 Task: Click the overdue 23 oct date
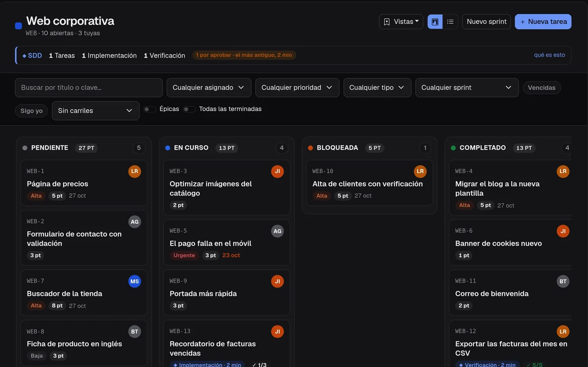coord(231,255)
